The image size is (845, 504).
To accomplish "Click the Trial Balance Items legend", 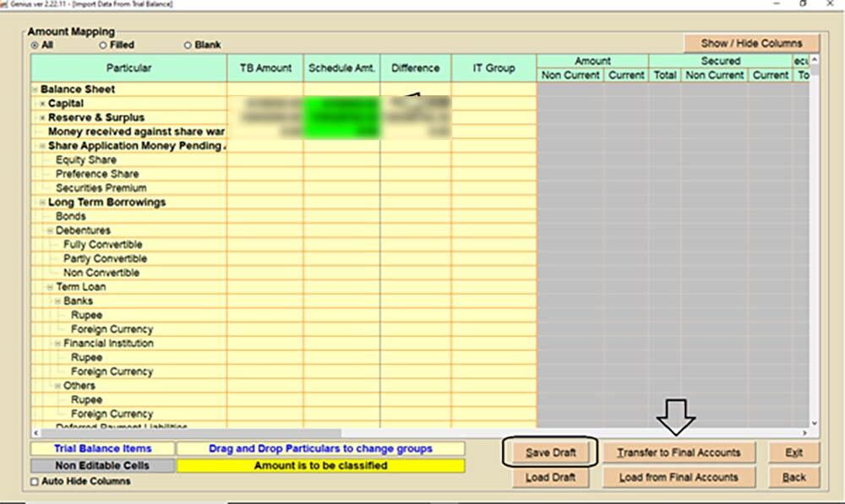I will 102,448.
